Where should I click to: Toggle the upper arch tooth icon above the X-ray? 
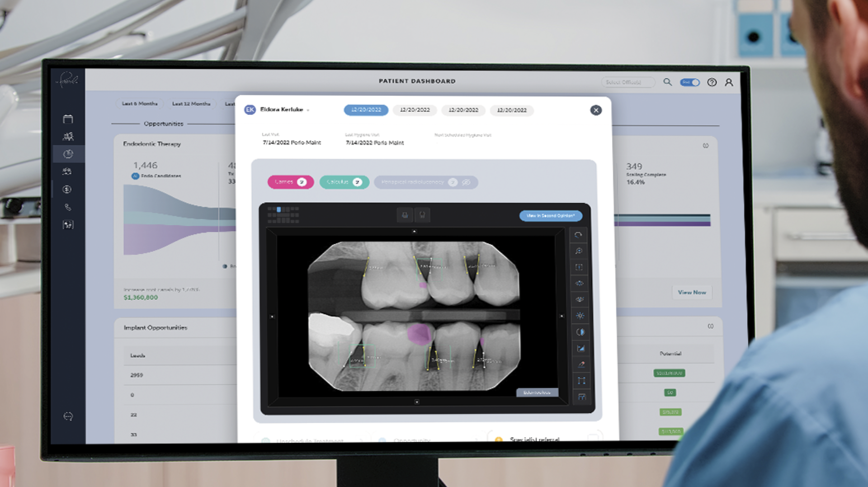coord(405,215)
